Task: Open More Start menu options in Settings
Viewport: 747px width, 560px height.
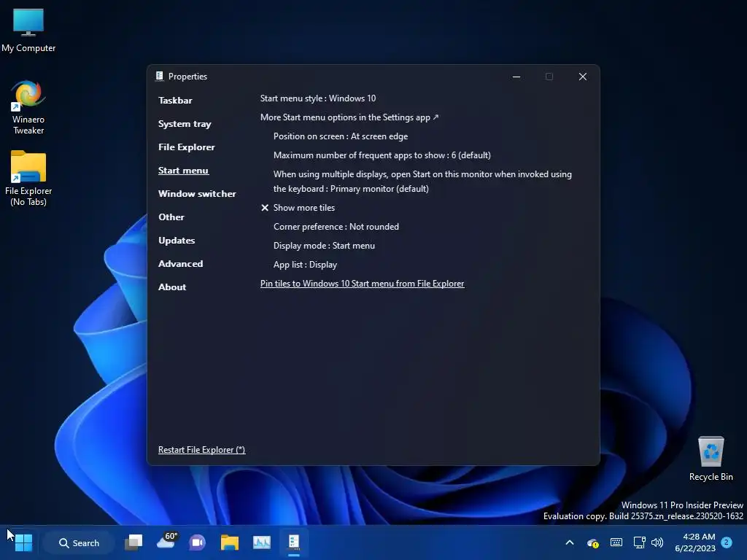Action: (349, 117)
